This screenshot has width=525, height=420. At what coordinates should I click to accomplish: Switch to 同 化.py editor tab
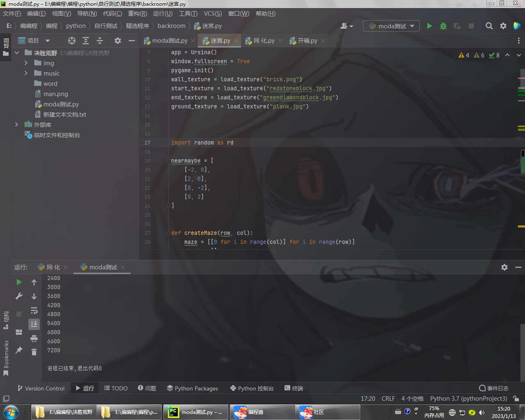[x=264, y=41]
